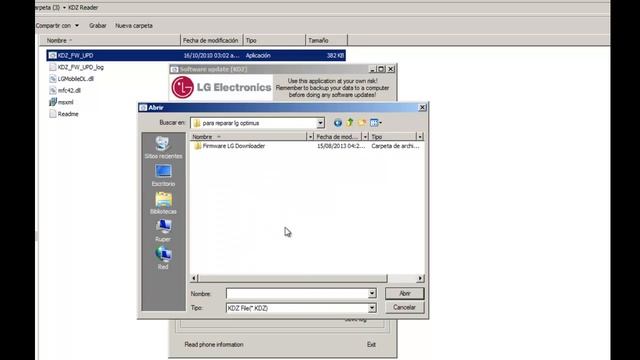The image size is (640, 360).
Task: Sort by Tipo column in Explorer
Action: point(274,40)
